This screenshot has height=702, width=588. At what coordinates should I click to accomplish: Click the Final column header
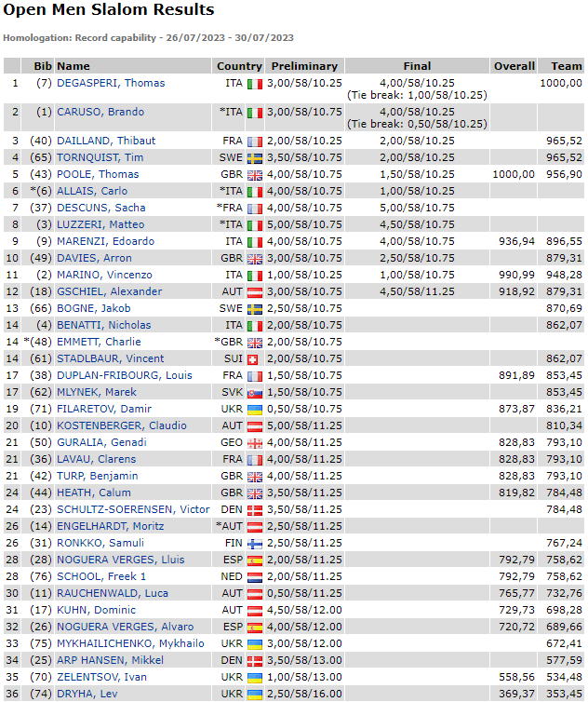[417, 66]
